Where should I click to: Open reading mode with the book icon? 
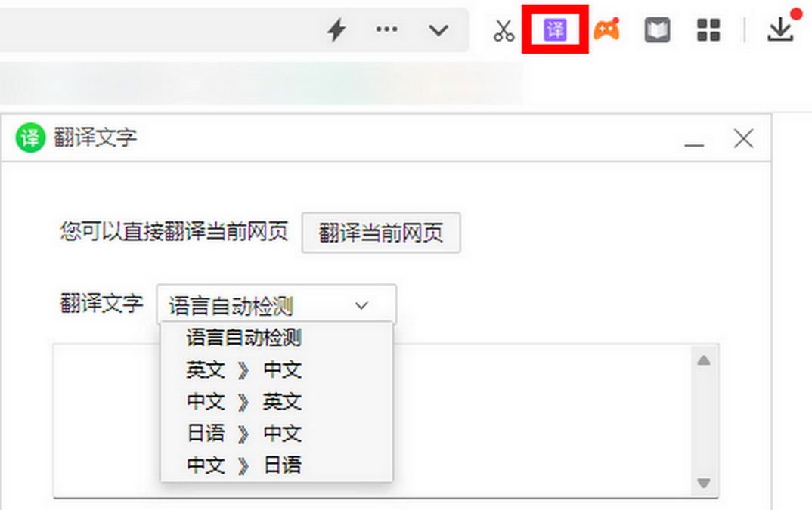tap(656, 29)
